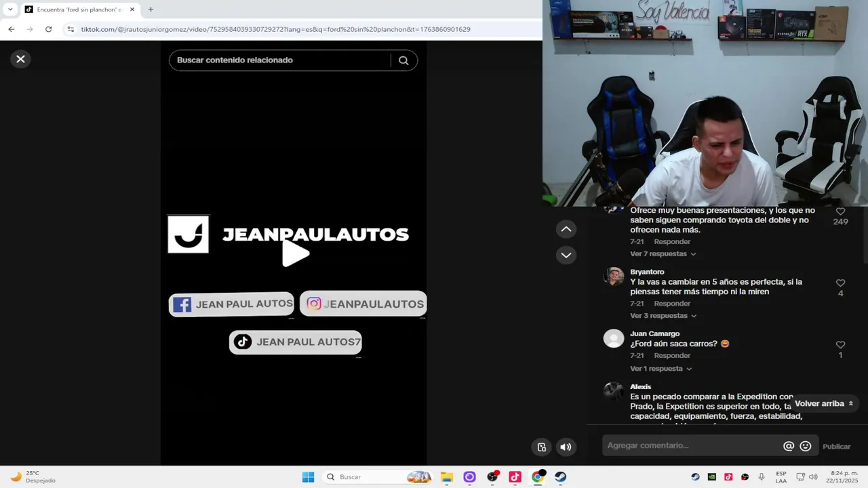Viewport: 868px width, 488px height.
Task: Toggle the floating player / auto-scroll icon
Action: tap(541, 447)
